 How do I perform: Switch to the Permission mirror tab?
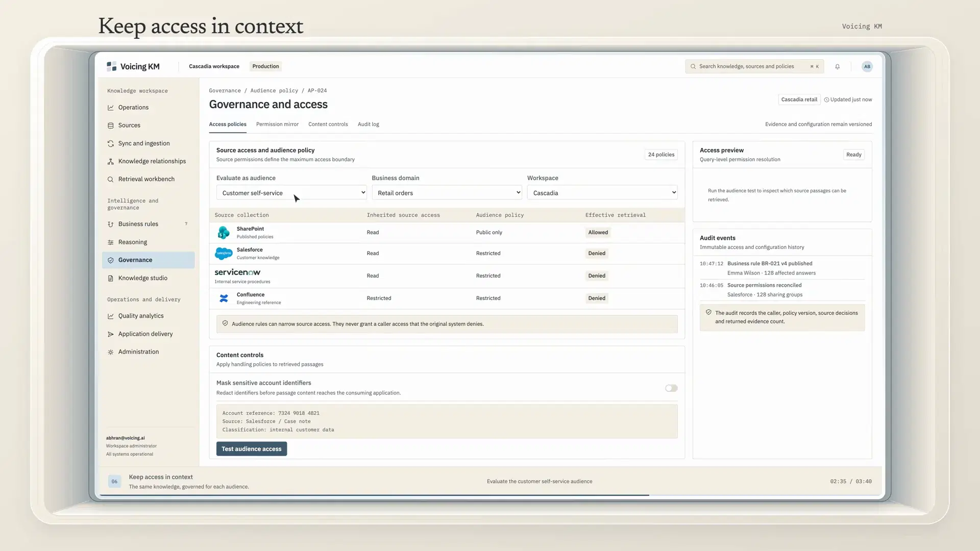tap(277, 124)
